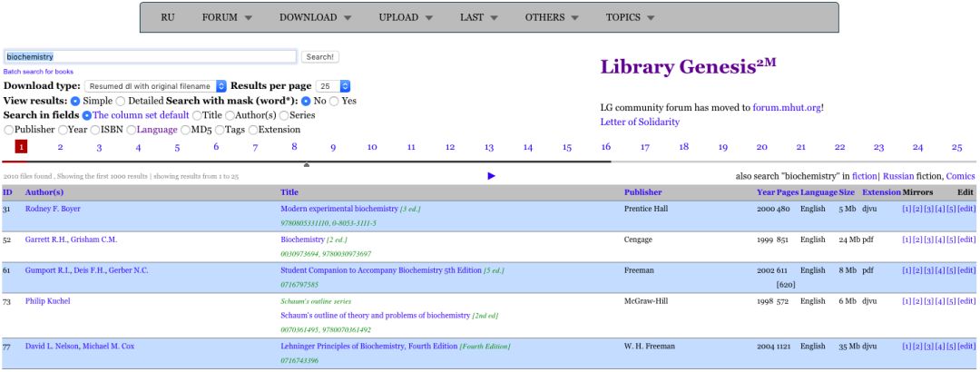The width and height of the screenshot is (980, 372).
Task: Click mirror [5] for Lehninger Principles row
Action: pos(951,347)
